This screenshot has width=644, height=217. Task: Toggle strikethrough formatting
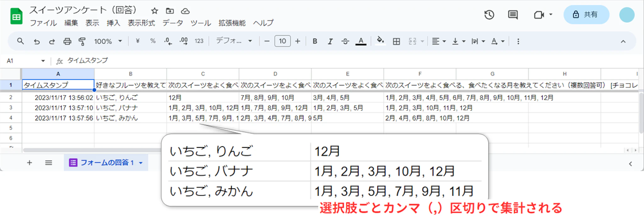345,41
